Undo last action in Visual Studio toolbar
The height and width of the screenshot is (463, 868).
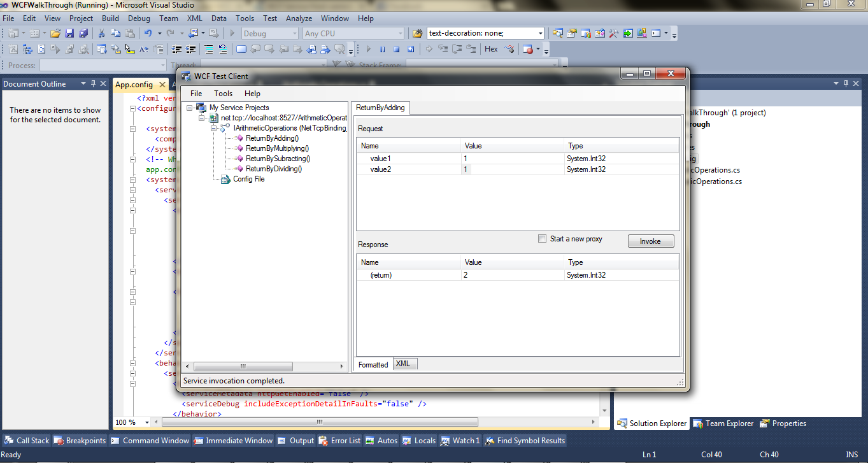click(148, 33)
